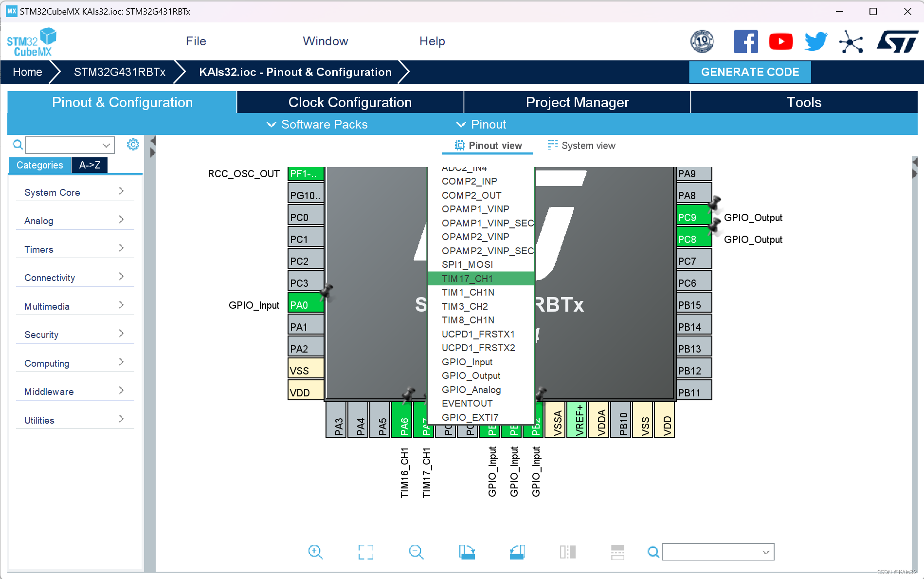Open the ST Twitter icon
This screenshot has width=924, height=579.
pyautogui.click(x=816, y=41)
